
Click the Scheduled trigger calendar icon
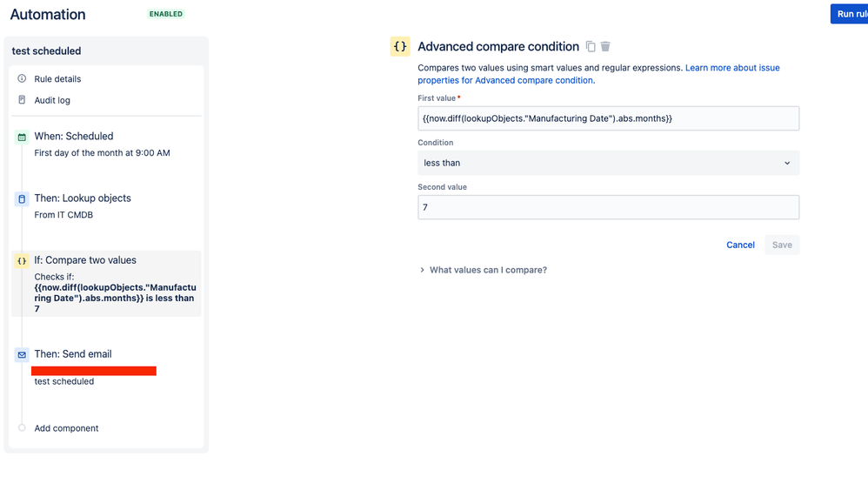22,137
